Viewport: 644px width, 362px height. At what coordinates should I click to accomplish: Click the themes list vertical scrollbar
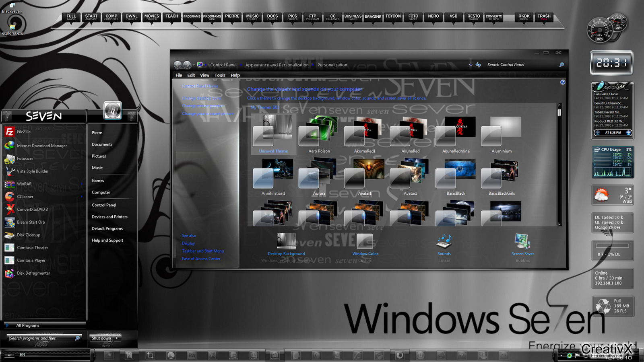[x=559, y=165]
